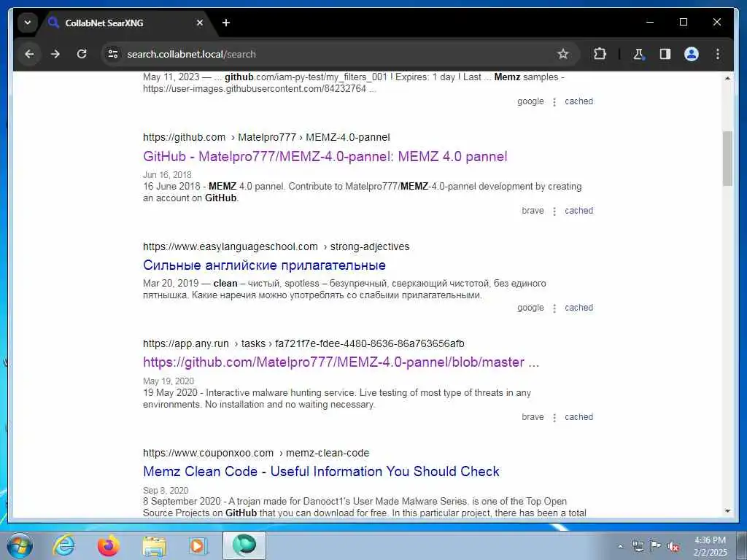Click the scrollbar up arrow
The image size is (747, 560).
(727, 77)
